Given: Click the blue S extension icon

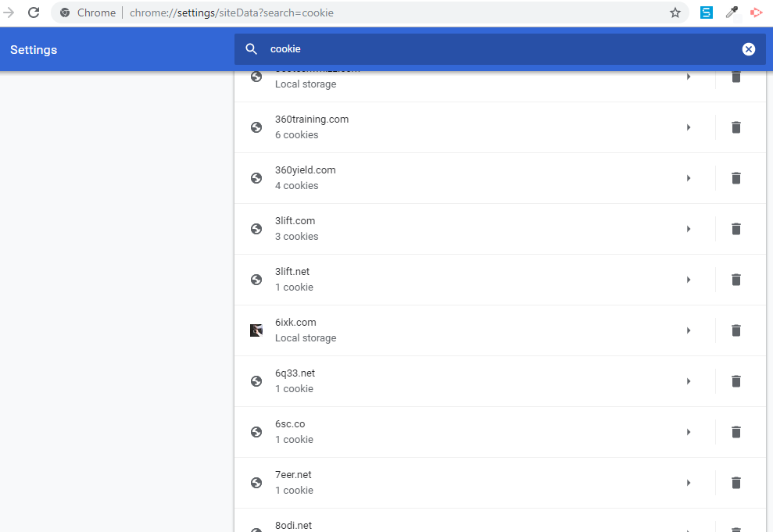Looking at the screenshot, I should (x=707, y=12).
